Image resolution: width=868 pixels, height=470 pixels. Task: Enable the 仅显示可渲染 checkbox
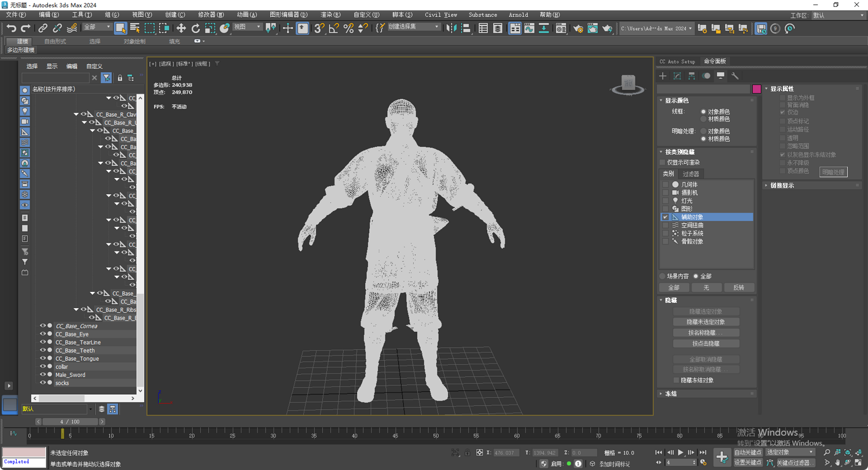click(663, 162)
